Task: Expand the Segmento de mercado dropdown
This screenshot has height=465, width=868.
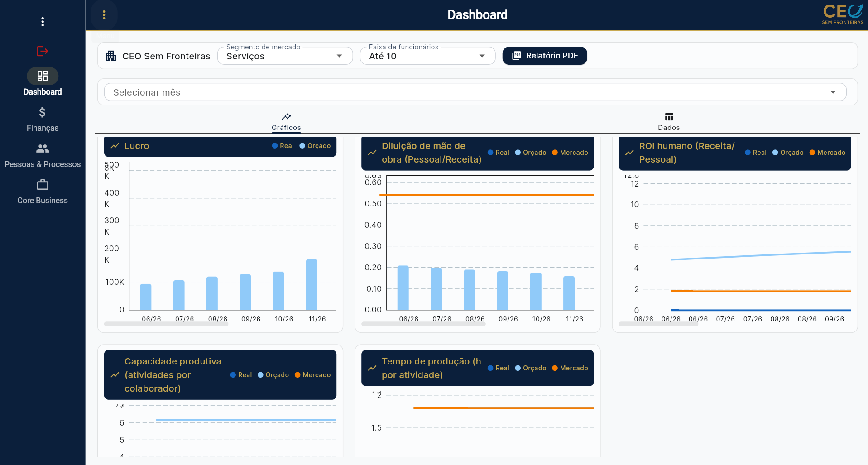Action: pyautogui.click(x=285, y=56)
